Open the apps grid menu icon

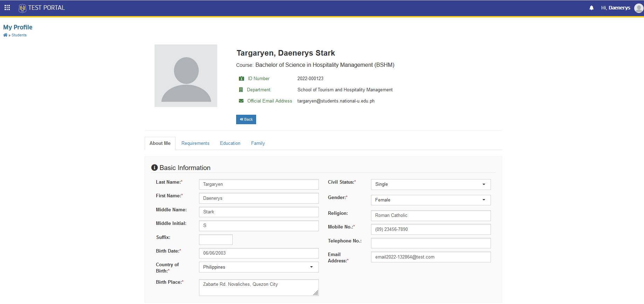point(7,8)
